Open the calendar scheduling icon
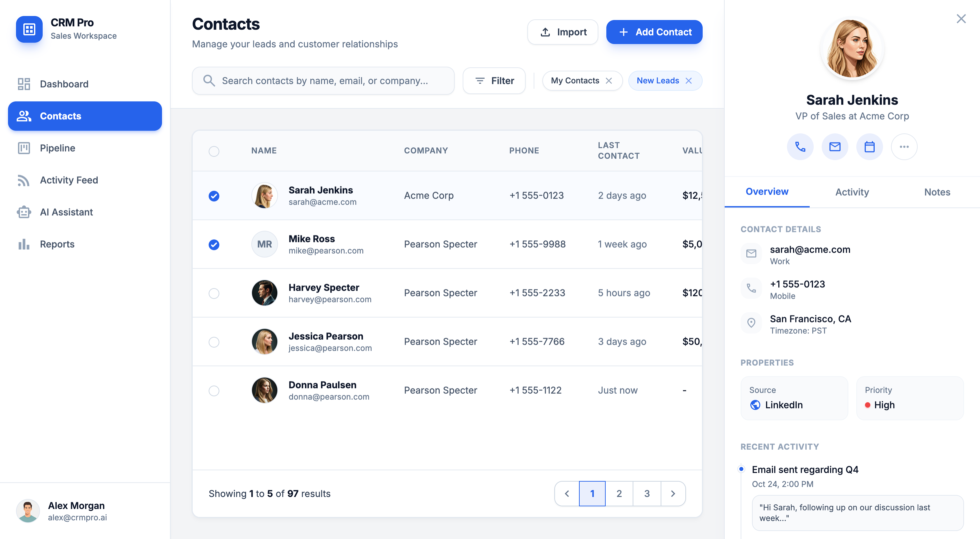 pos(869,147)
